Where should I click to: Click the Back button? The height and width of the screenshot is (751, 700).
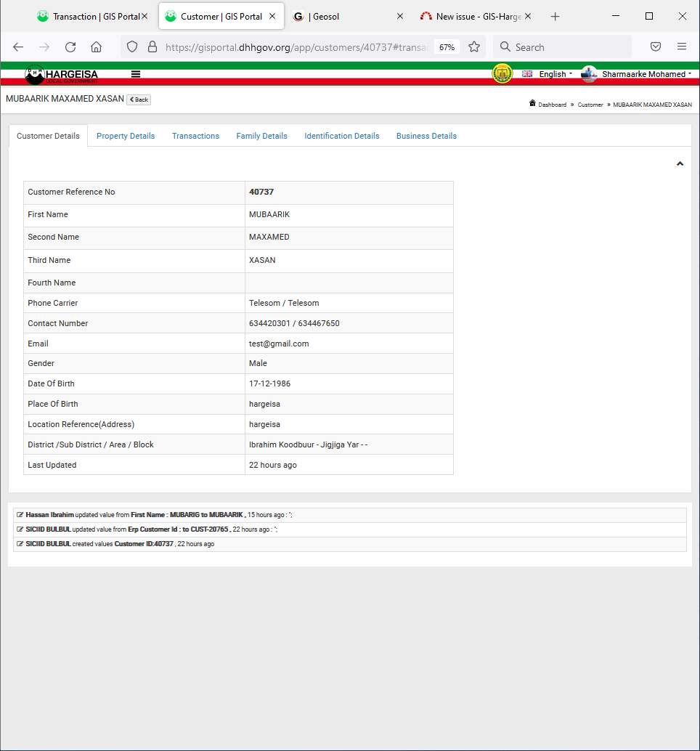[139, 100]
